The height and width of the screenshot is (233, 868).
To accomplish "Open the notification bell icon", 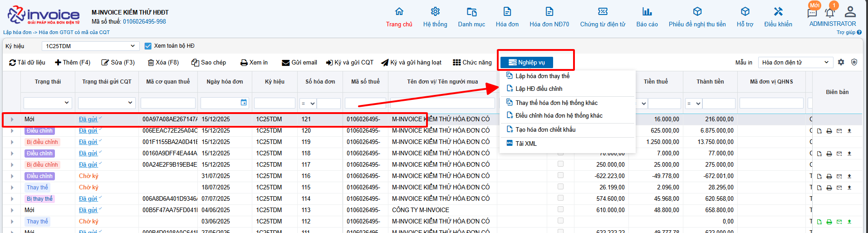I will pyautogui.click(x=830, y=13).
